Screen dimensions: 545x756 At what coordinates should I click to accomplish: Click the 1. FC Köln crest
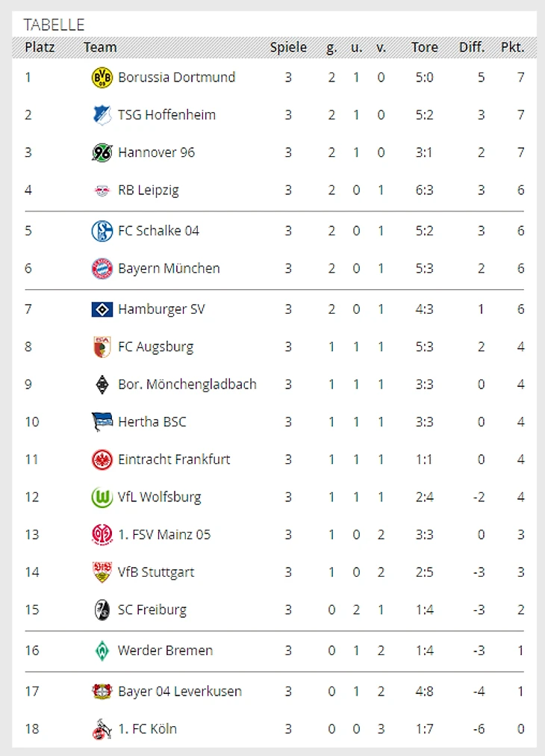(x=102, y=729)
